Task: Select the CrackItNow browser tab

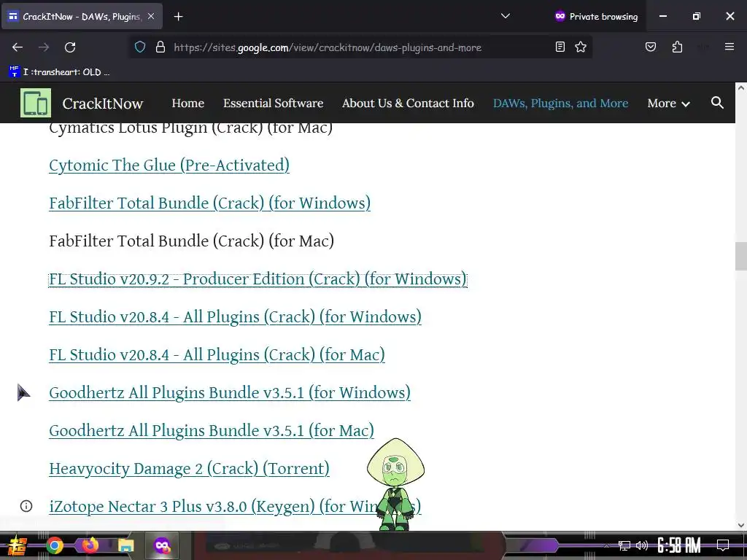Action: (x=82, y=16)
